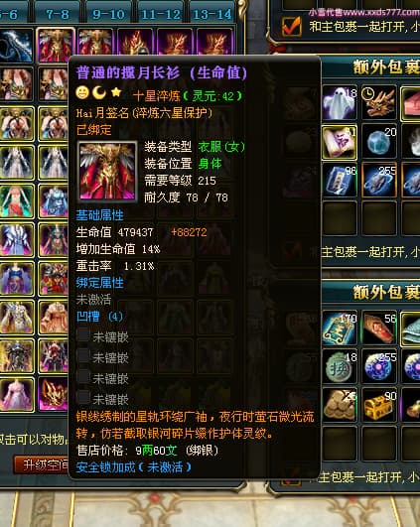Open the 13-14 inventory tab
This screenshot has width=420, height=527.
point(212,14)
